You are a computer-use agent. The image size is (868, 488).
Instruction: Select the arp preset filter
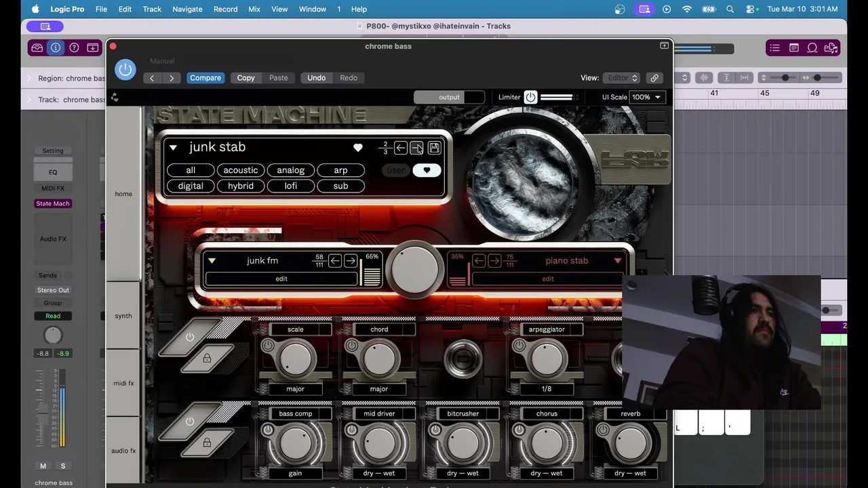(340, 170)
